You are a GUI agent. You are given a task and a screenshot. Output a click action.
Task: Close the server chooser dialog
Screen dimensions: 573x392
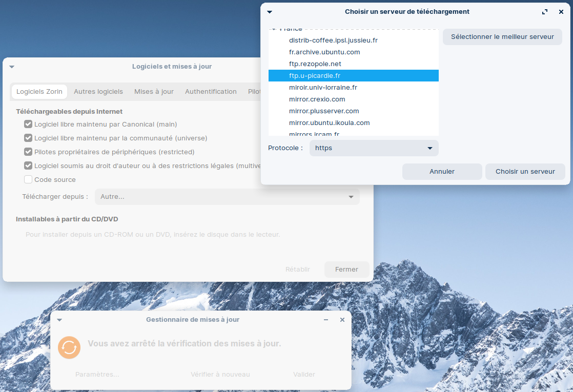pos(561,12)
